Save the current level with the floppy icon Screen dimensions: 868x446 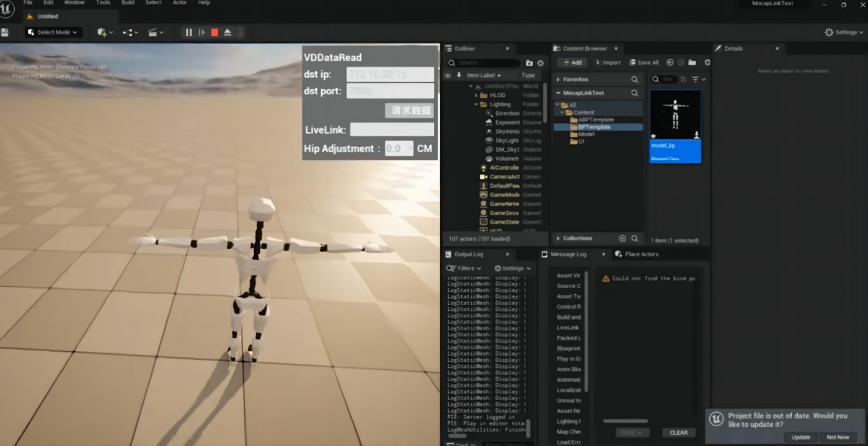(5, 32)
